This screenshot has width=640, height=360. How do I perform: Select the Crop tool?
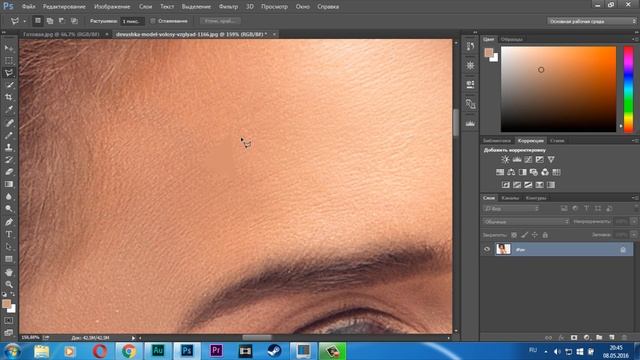[9, 98]
